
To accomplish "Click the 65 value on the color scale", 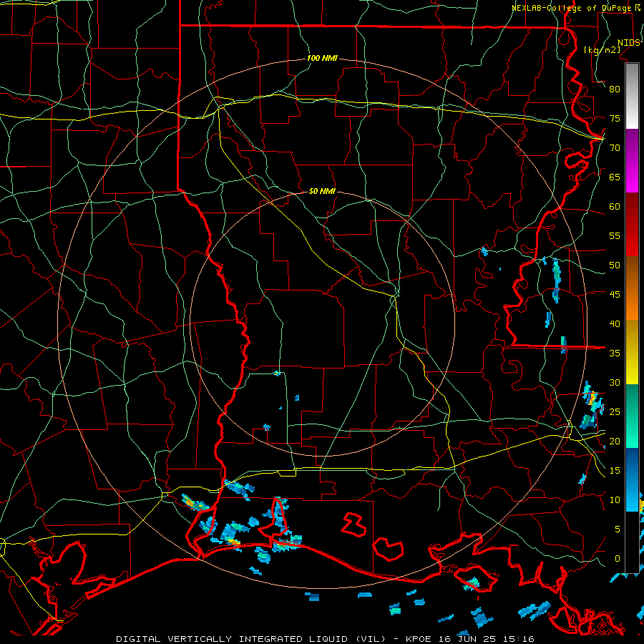I will [615, 177].
